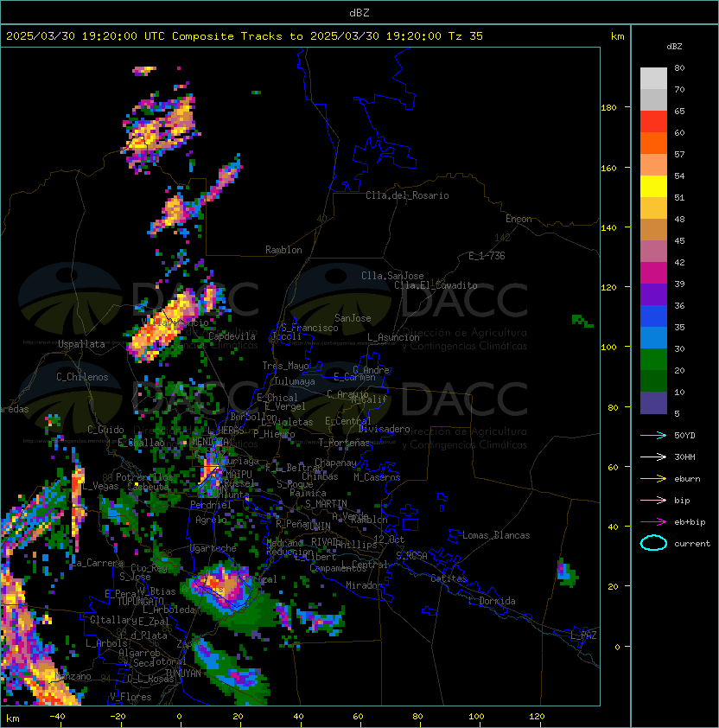Click the 'S_MARTIN' place label
Screen dimensions: 719x728
(327, 504)
